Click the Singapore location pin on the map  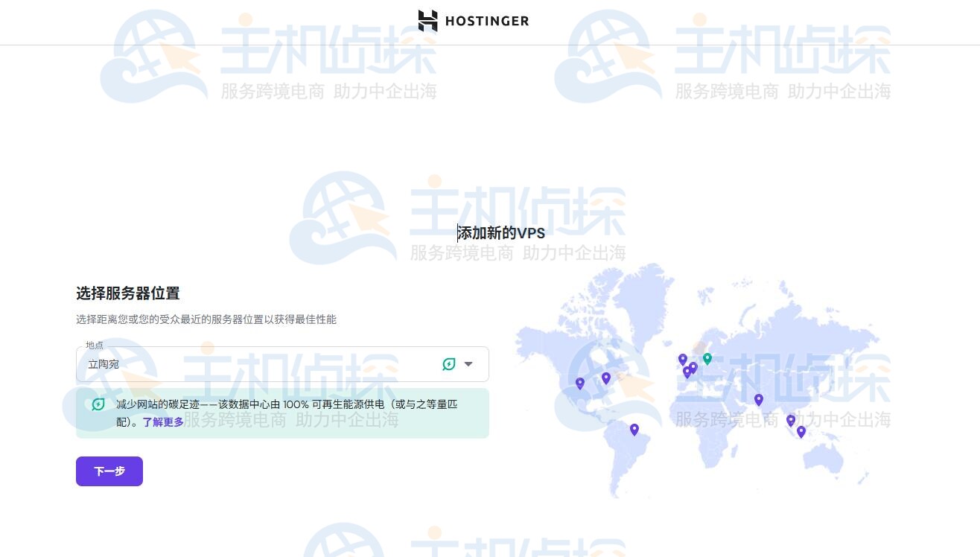coord(791,421)
